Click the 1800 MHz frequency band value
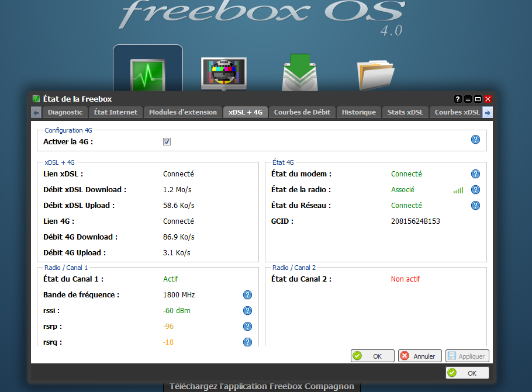This screenshot has width=532, height=392. pyautogui.click(x=179, y=295)
